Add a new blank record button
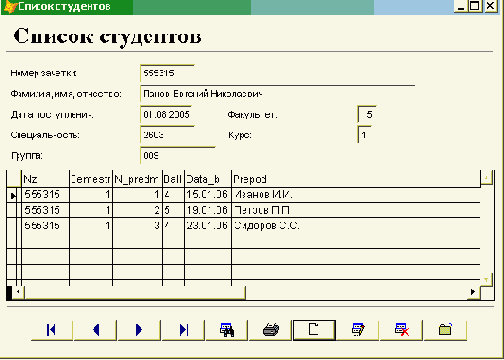 [x=314, y=330]
